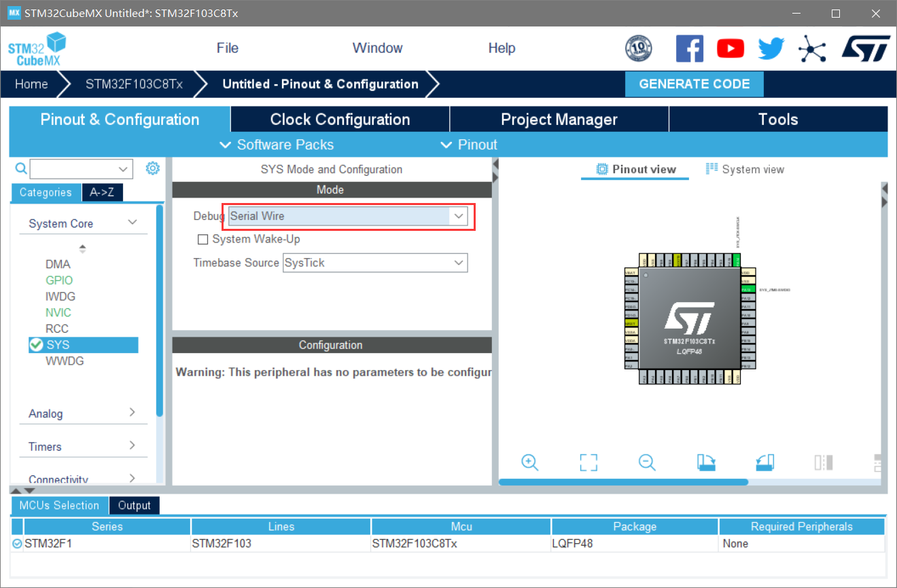Click the YouTube channel icon
Screen dimensions: 897x588
pos(731,48)
